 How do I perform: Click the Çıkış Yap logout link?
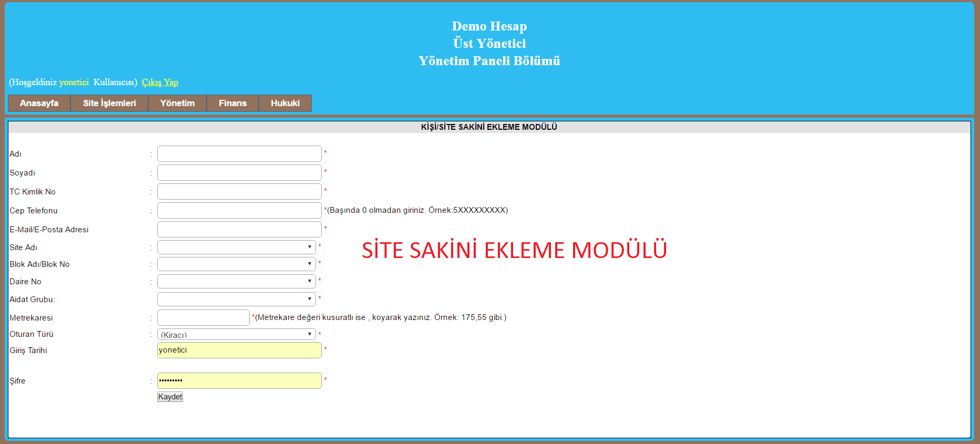pyautogui.click(x=160, y=82)
